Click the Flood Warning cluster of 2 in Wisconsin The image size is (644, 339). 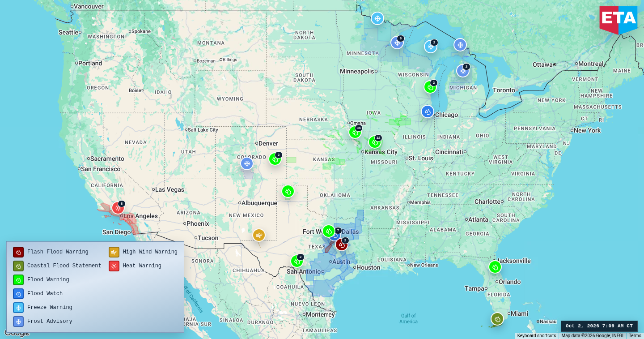(x=430, y=87)
